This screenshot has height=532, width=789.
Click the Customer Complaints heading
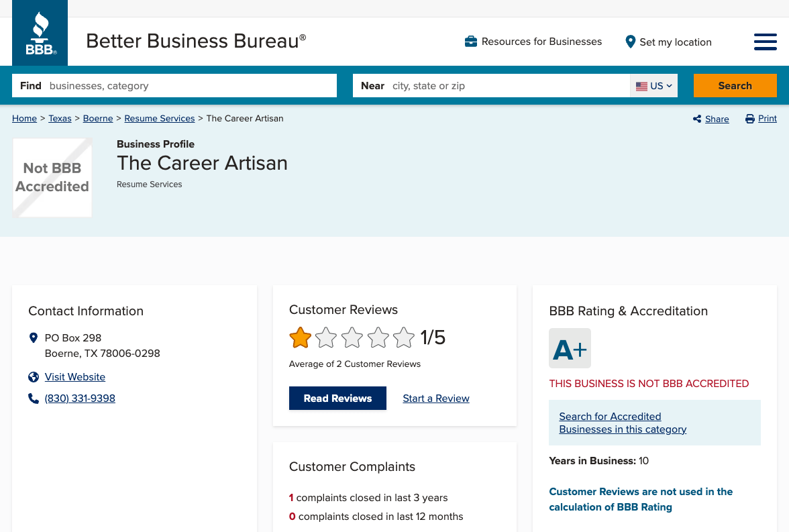352,466
